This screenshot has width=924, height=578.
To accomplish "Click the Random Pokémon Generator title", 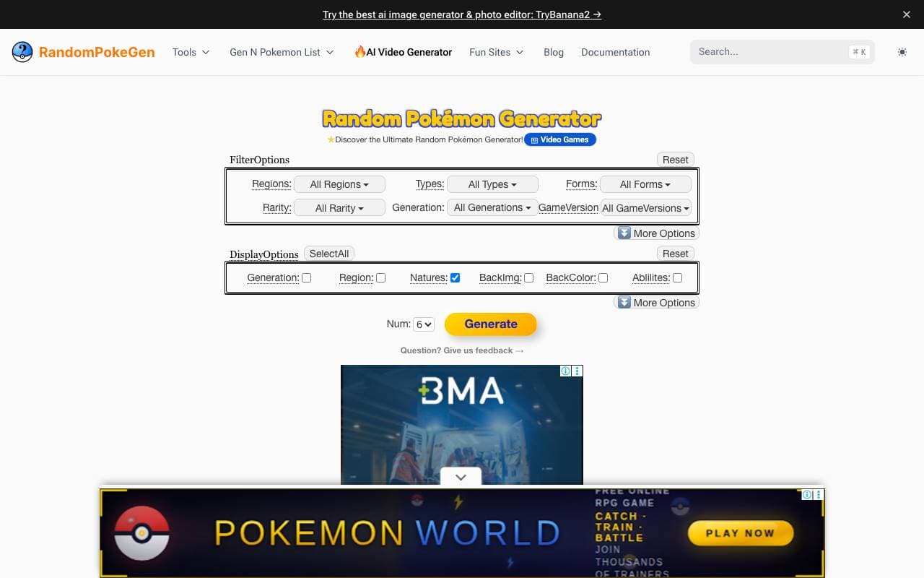I will click(462, 118).
